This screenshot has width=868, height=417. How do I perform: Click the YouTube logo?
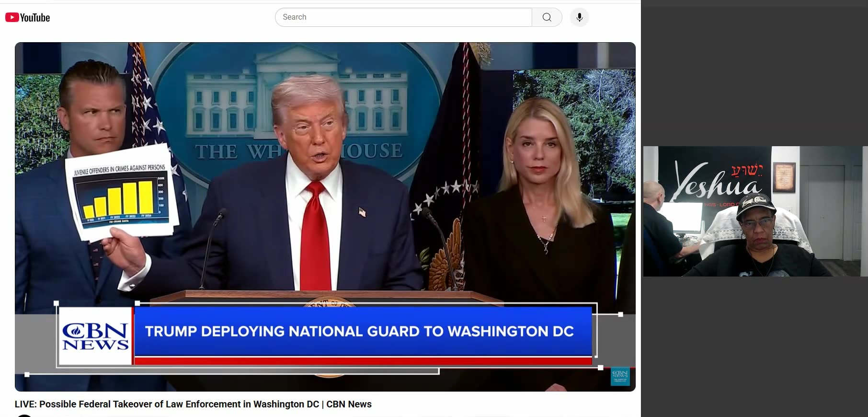click(x=27, y=17)
